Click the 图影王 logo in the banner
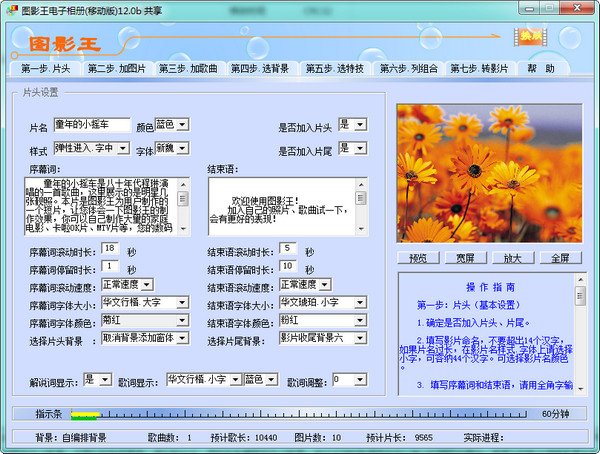The width and height of the screenshot is (600, 454). point(65,45)
